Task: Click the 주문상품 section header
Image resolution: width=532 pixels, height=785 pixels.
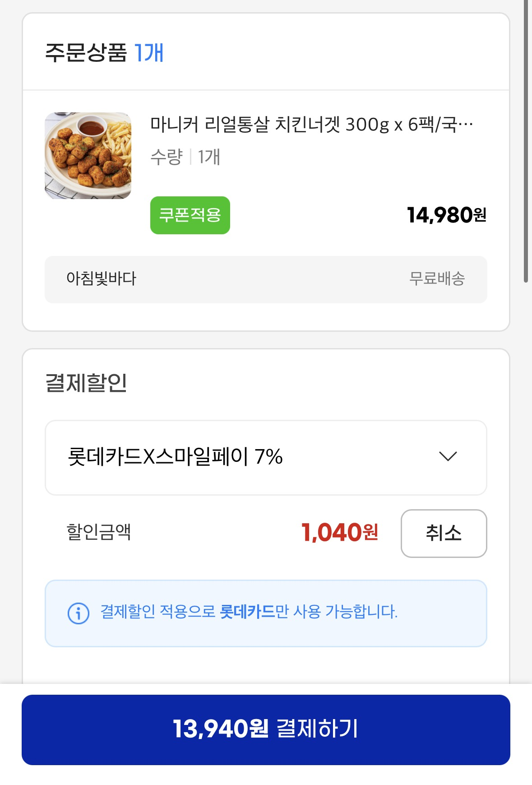Action: (86, 52)
